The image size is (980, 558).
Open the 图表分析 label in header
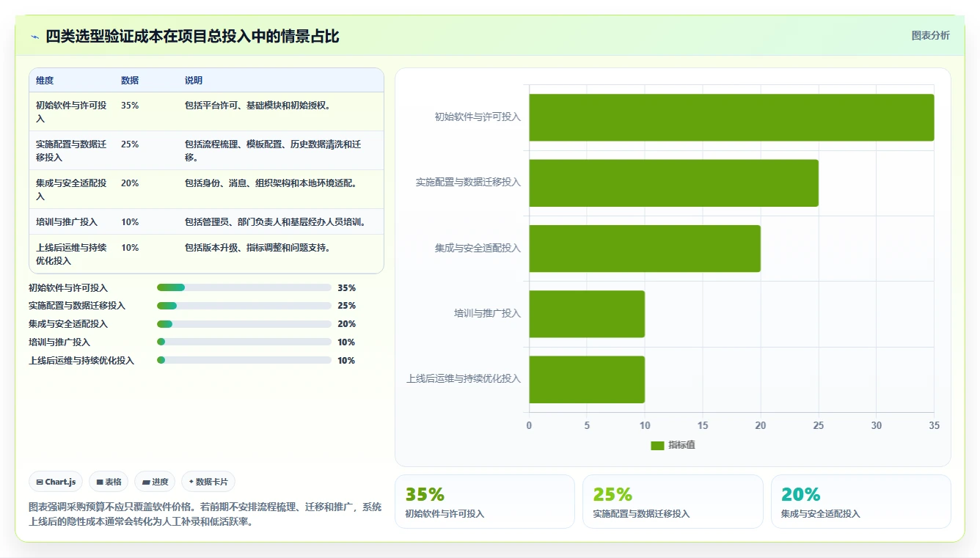(x=930, y=35)
